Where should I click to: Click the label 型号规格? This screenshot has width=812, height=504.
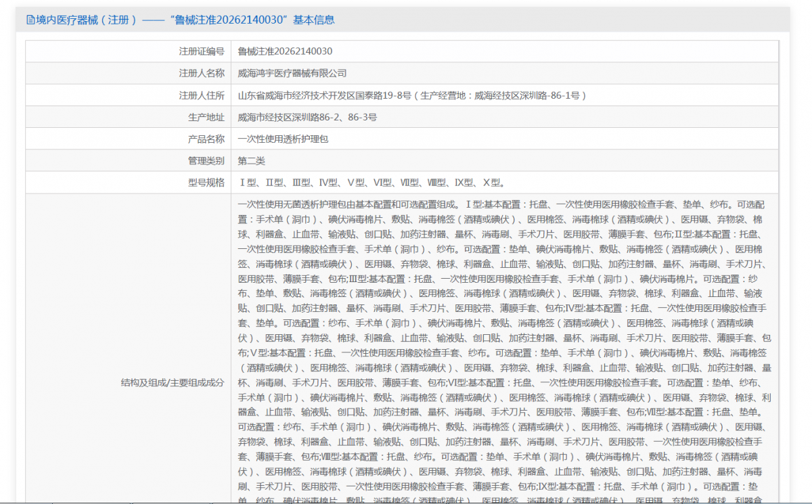point(206,183)
